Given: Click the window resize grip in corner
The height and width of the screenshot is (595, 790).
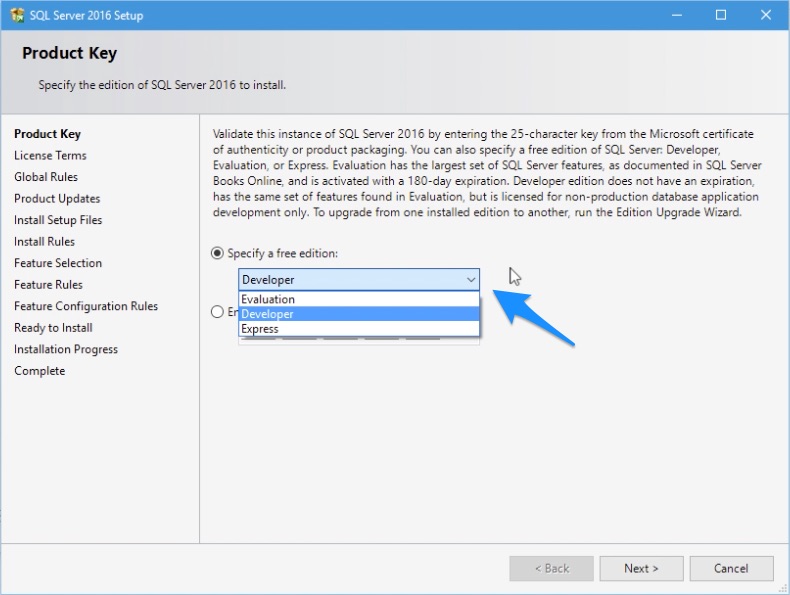Looking at the screenshot, I should coord(783,588).
